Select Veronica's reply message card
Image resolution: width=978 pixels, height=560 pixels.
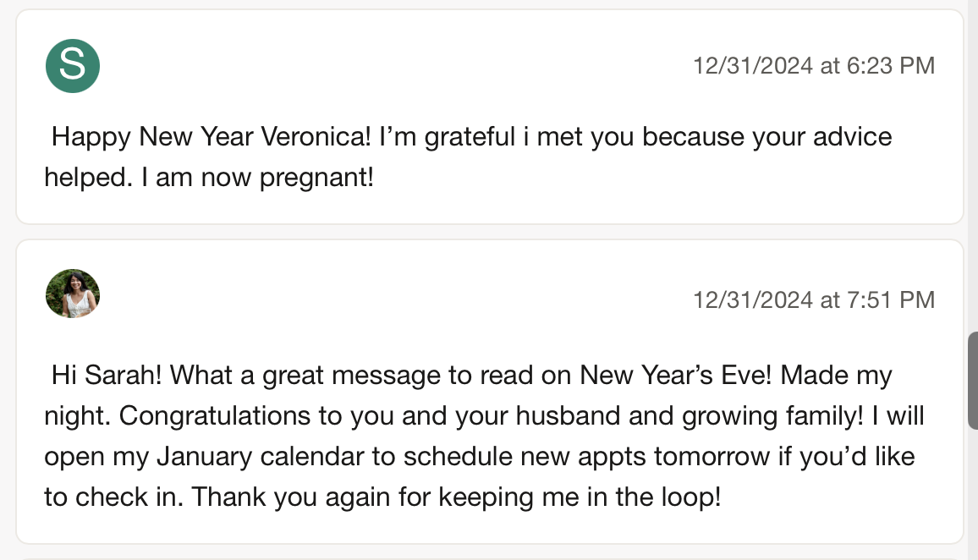pos(490,392)
